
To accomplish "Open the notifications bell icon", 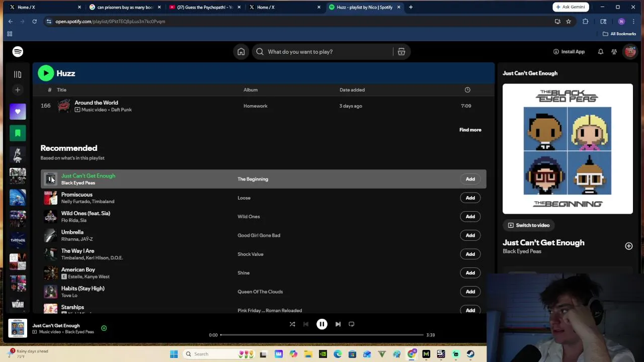I will [600, 52].
